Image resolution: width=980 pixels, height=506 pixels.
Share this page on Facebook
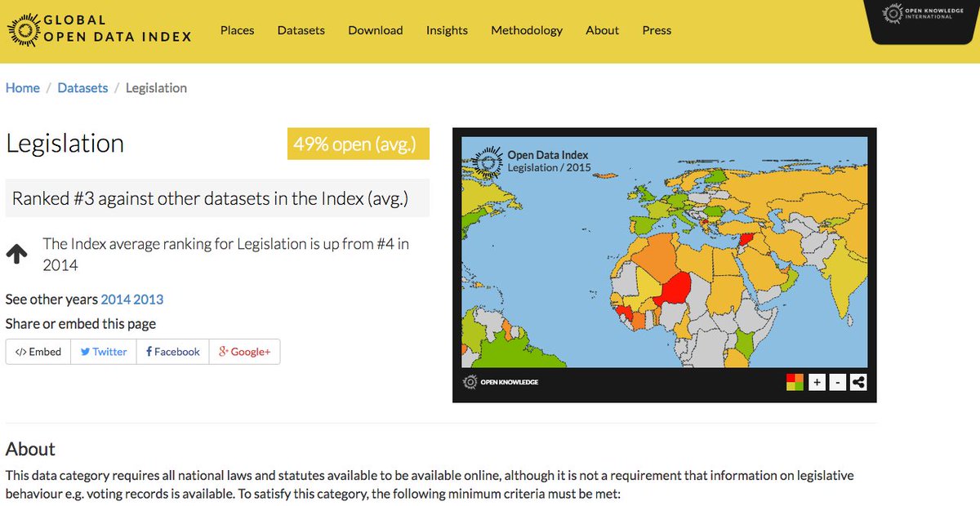pos(172,352)
